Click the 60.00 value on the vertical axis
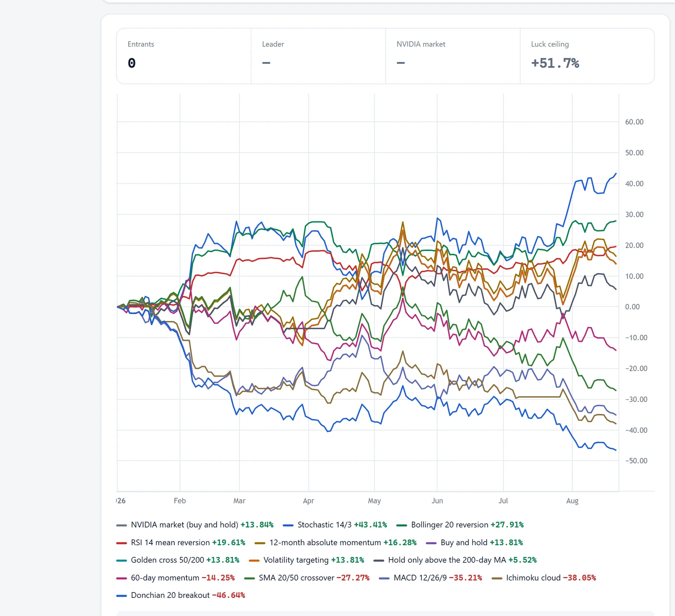The width and height of the screenshot is (675, 616). pyautogui.click(x=634, y=122)
